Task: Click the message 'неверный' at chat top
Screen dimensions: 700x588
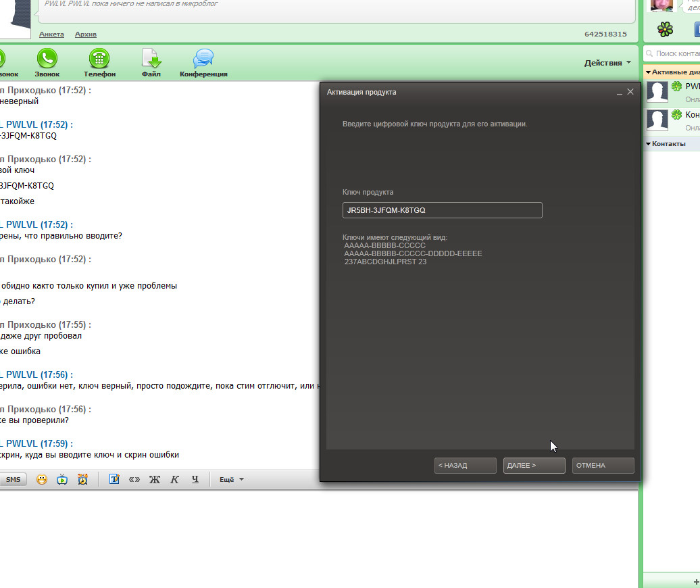Action: pos(19,102)
